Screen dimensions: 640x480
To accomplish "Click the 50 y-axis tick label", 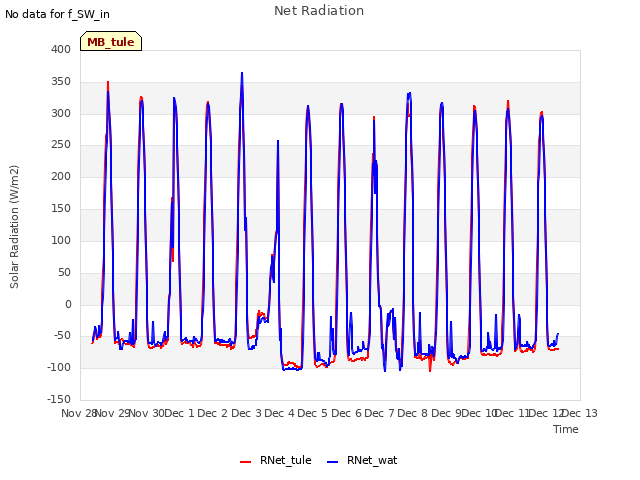I will (x=64, y=272).
